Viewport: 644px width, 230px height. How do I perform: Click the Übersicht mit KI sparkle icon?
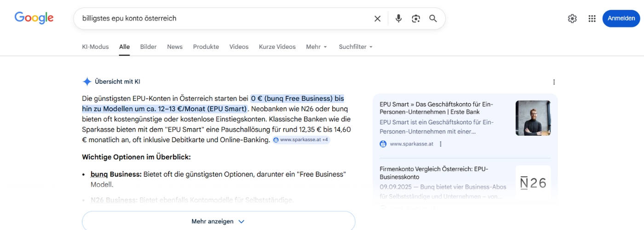click(x=87, y=82)
